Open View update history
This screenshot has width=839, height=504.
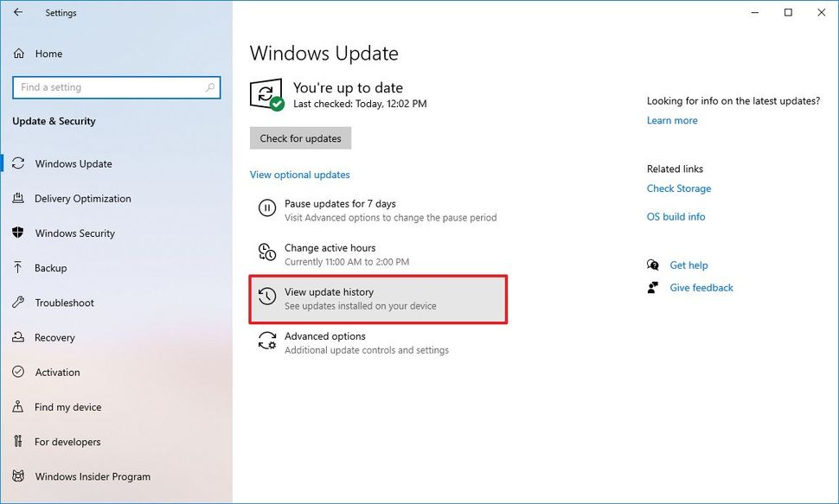click(378, 299)
